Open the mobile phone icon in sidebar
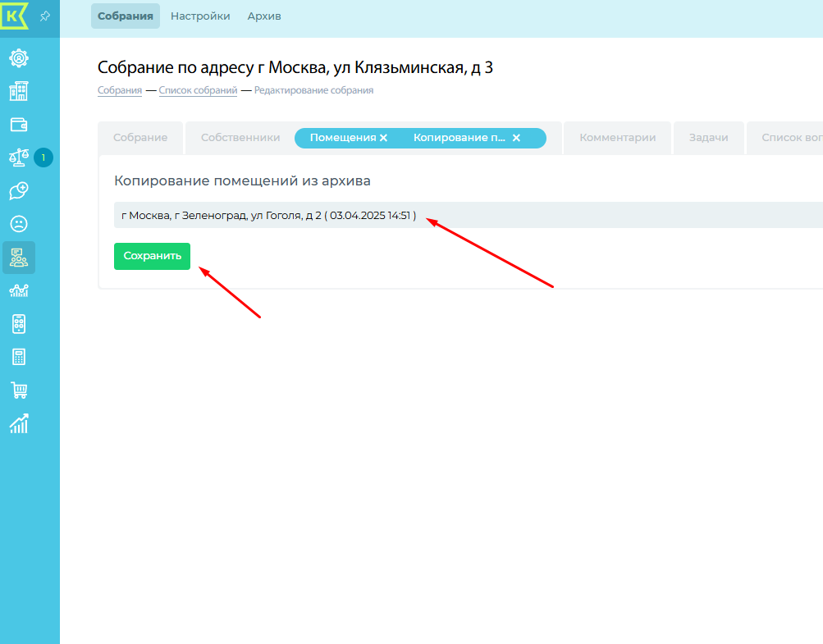The image size is (823, 644). pyautogui.click(x=18, y=323)
